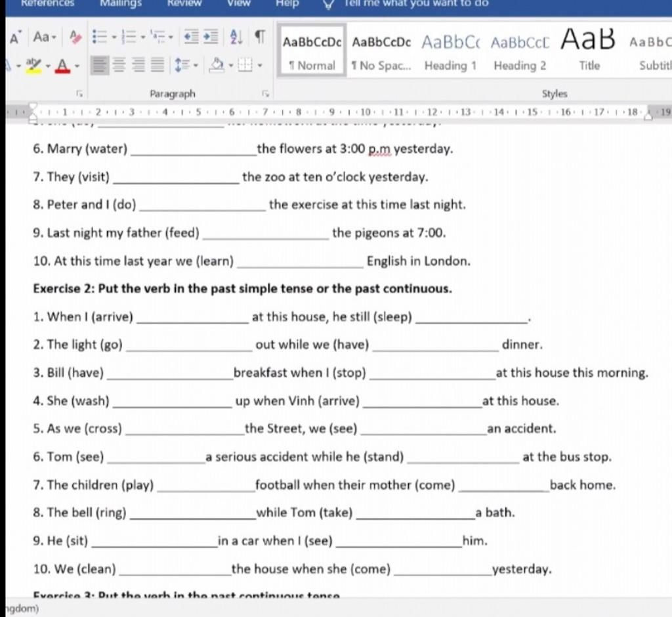Click the Change Case Aa icon
The width and height of the screenshot is (672, 617).
coord(41,37)
